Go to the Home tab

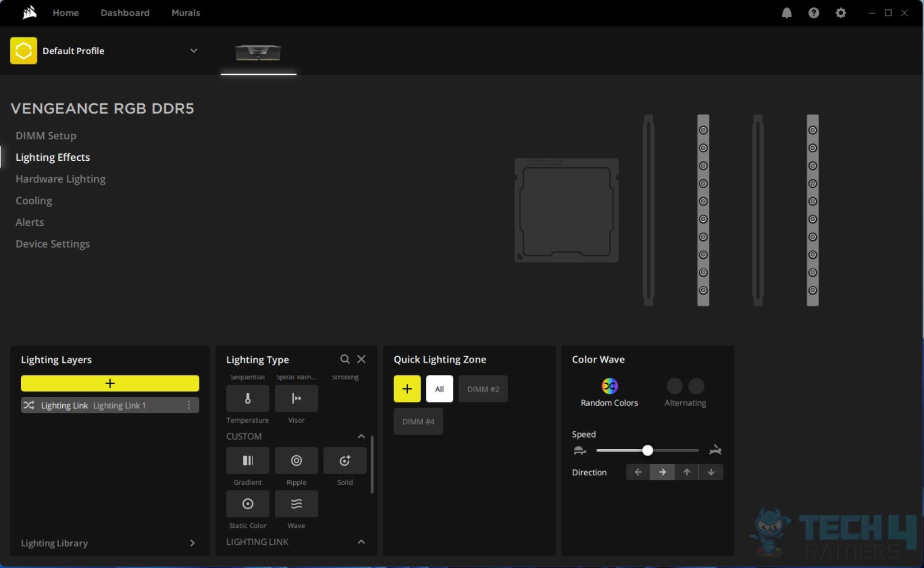(65, 13)
